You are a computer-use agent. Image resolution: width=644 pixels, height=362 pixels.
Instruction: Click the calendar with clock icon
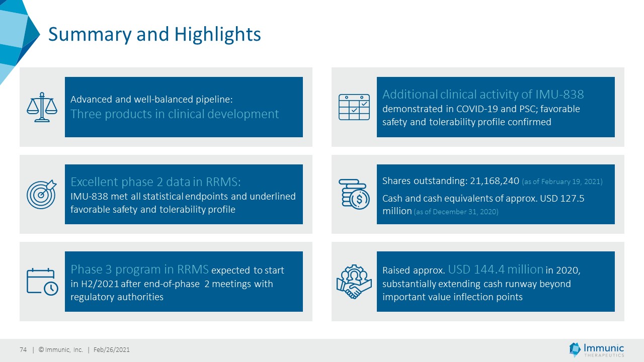[x=42, y=282]
